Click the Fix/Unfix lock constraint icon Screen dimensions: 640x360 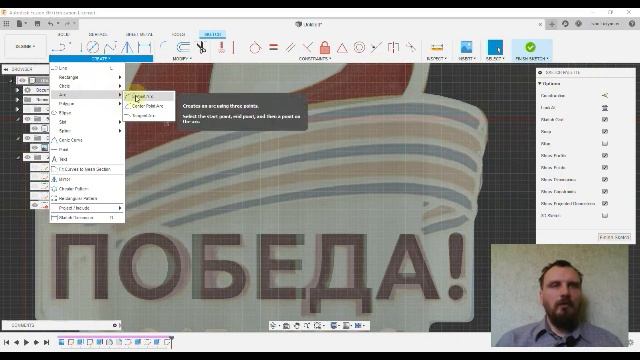pyautogui.click(x=325, y=47)
